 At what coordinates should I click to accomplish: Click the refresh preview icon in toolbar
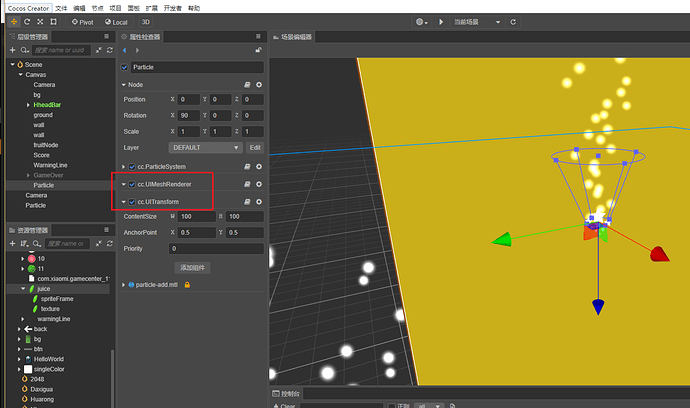pos(513,22)
